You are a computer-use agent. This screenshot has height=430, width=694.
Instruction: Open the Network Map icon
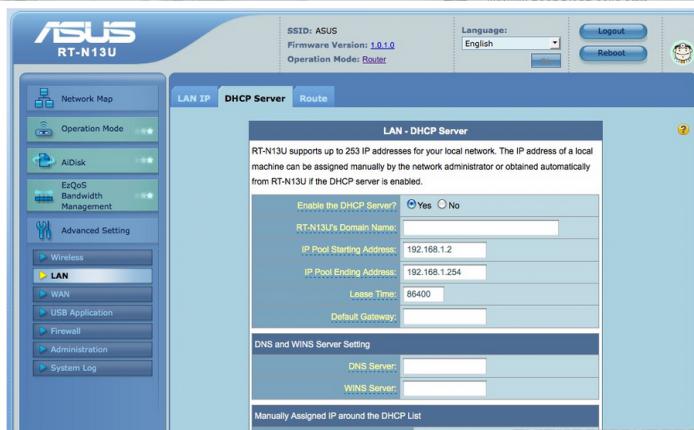44,98
